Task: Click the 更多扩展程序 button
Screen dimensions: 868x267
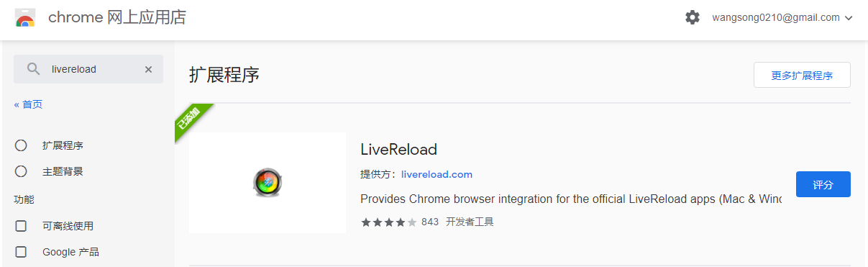Action: click(802, 75)
